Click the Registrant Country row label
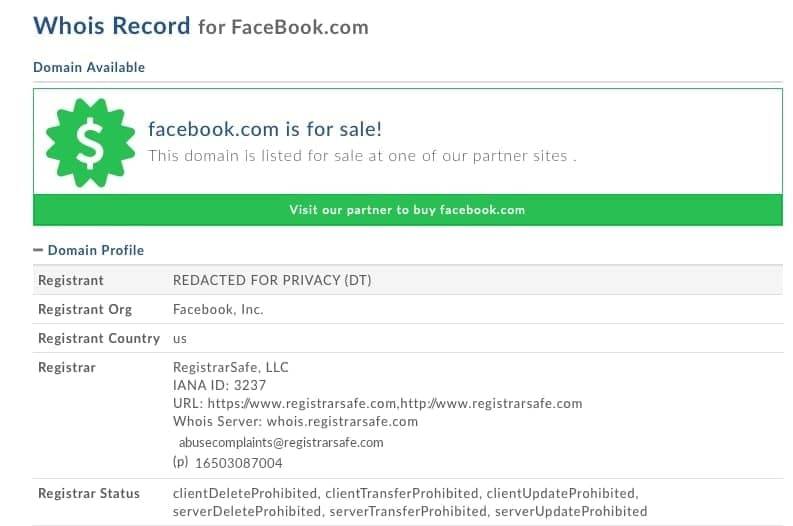 99,338
